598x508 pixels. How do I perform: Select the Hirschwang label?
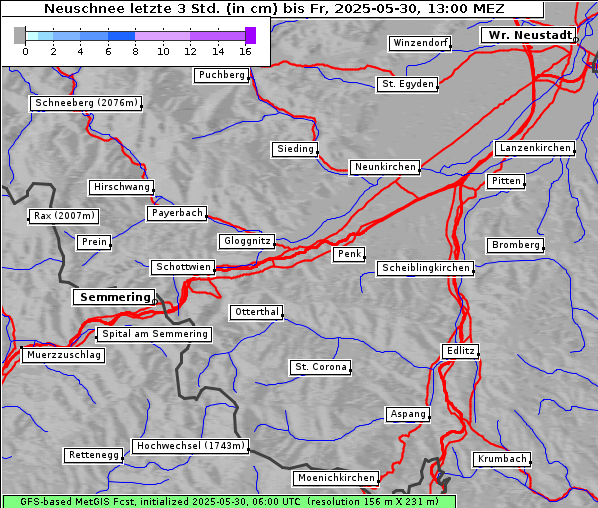[x=121, y=187]
